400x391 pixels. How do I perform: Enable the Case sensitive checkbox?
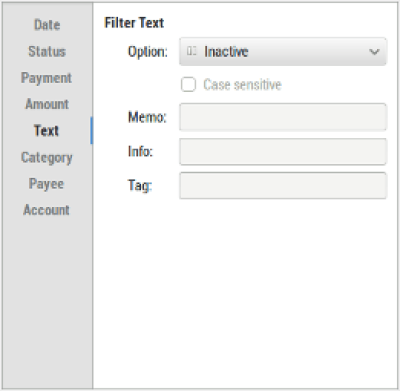[188, 84]
